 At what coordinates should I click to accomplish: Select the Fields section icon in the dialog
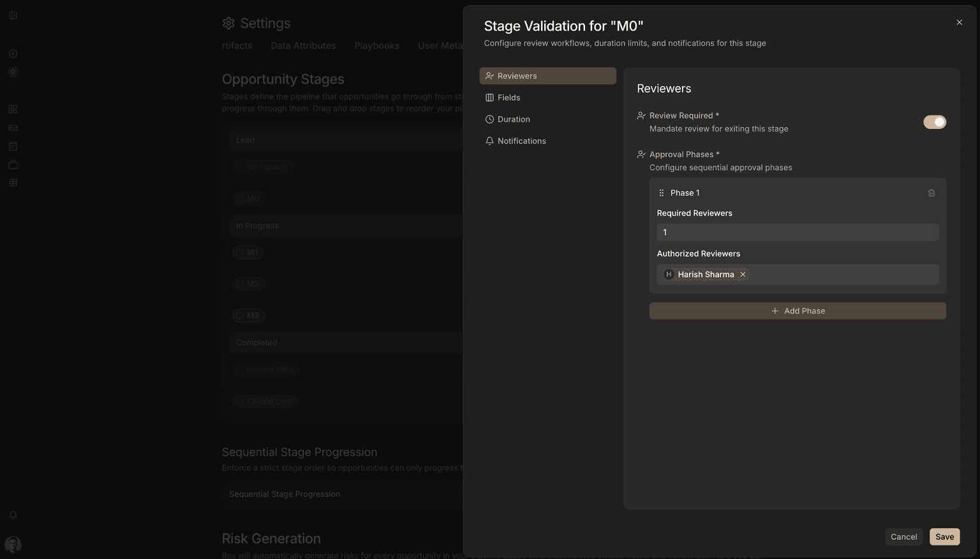tap(489, 98)
